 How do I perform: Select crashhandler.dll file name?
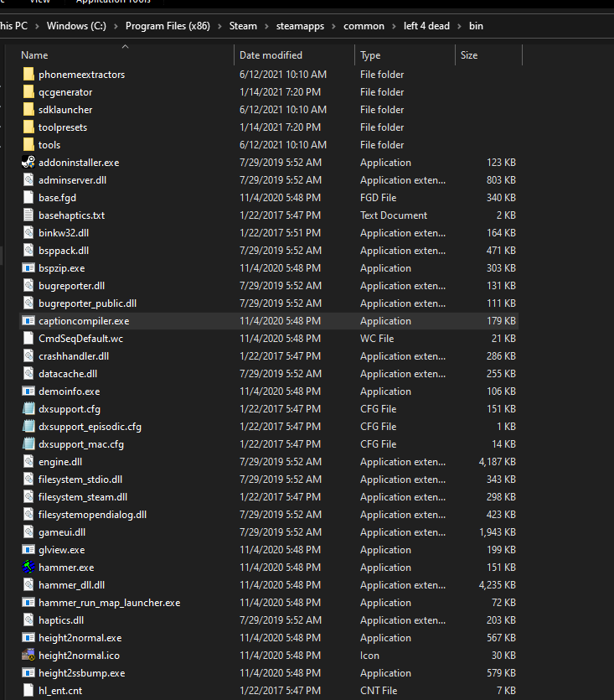coord(74,355)
